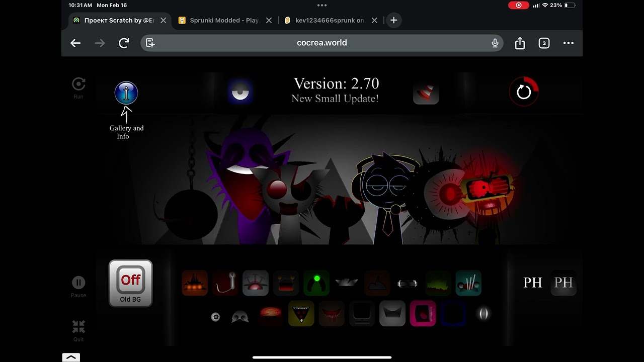
Task: Reload the page with the refresh icon
Action: (124, 43)
